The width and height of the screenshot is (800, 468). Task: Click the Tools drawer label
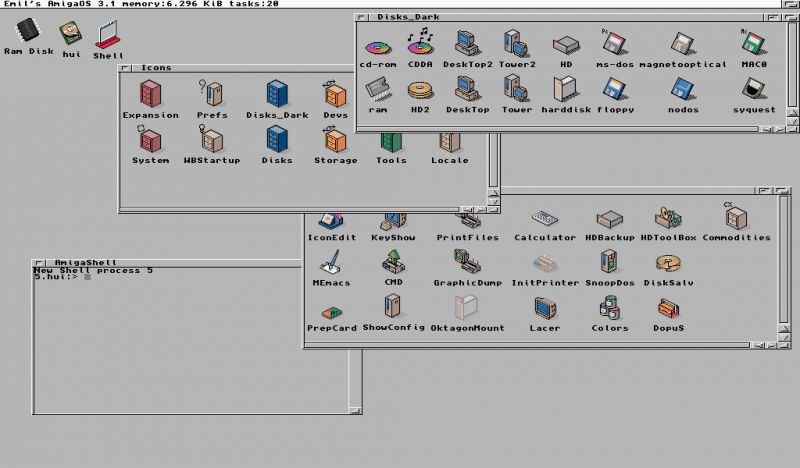[391, 160]
